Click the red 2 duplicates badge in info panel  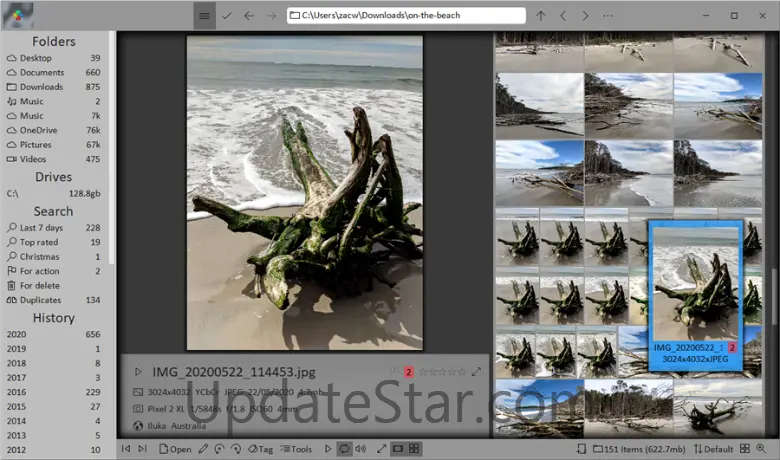click(x=408, y=371)
